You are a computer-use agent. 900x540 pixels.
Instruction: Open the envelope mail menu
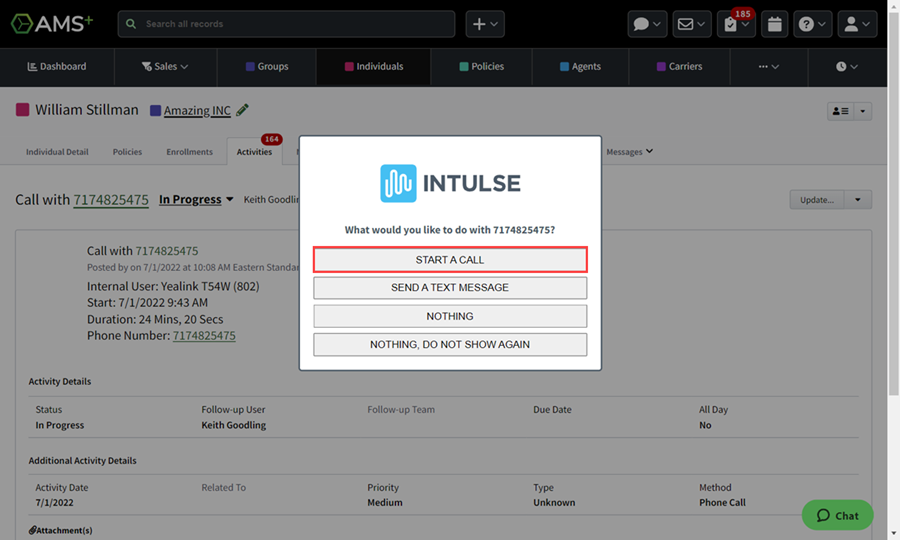click(x=692, y=24)
